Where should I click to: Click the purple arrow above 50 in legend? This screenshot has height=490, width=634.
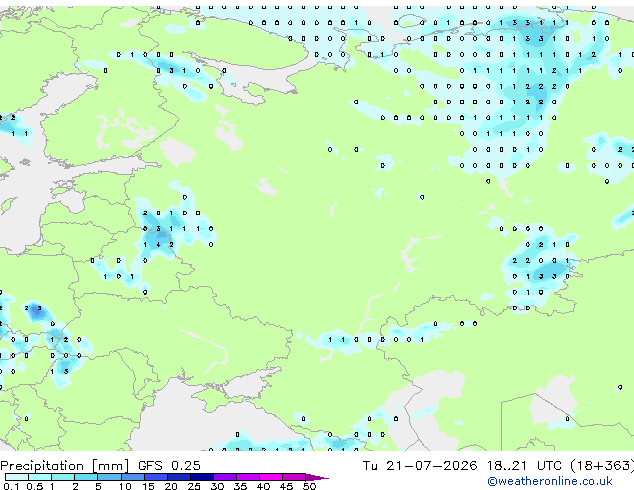pyautogui.click(x=317, y=477)
